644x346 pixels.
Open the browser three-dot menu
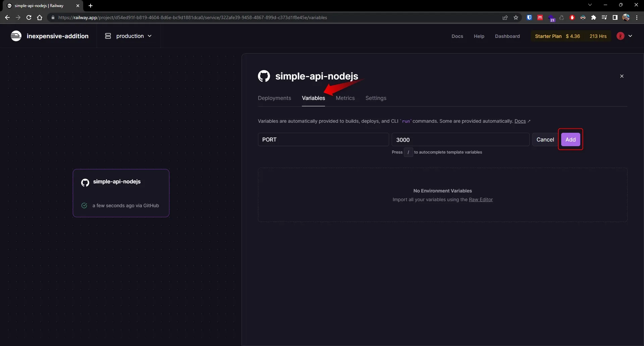637,17
